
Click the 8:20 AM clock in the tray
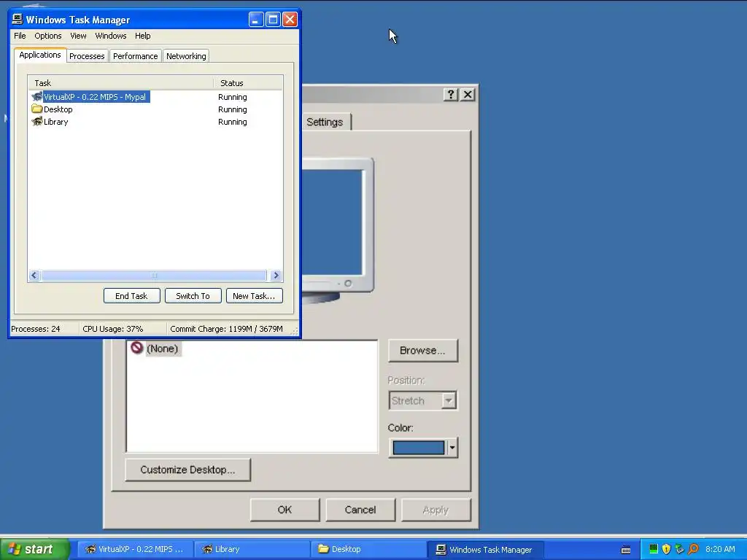pos(720,549)
